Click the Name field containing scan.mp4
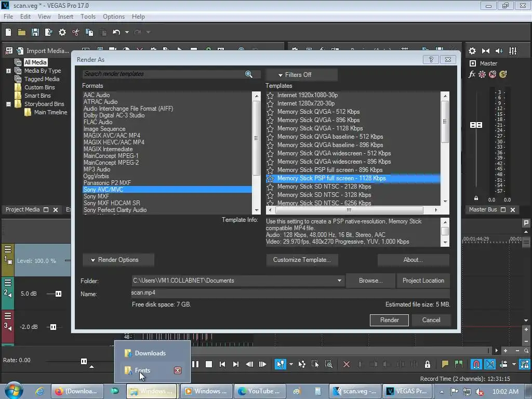532x399 pixels. (x=290, y=293)
